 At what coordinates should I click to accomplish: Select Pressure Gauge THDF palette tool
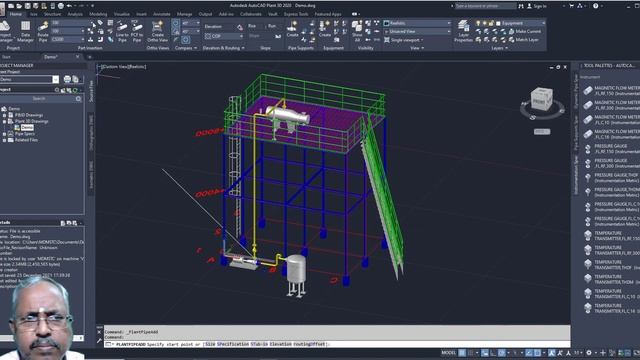coord(611,178)
